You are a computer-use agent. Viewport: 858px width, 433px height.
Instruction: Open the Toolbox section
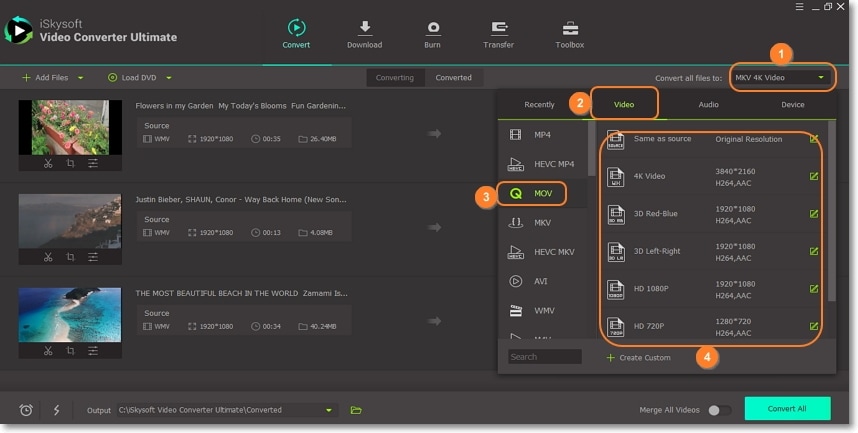570,34
